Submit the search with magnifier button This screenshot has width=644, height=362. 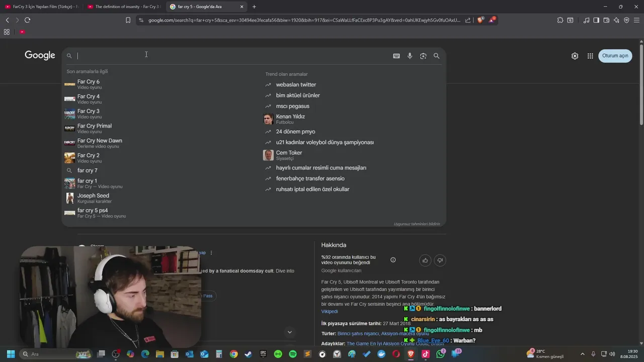[437, 56]
